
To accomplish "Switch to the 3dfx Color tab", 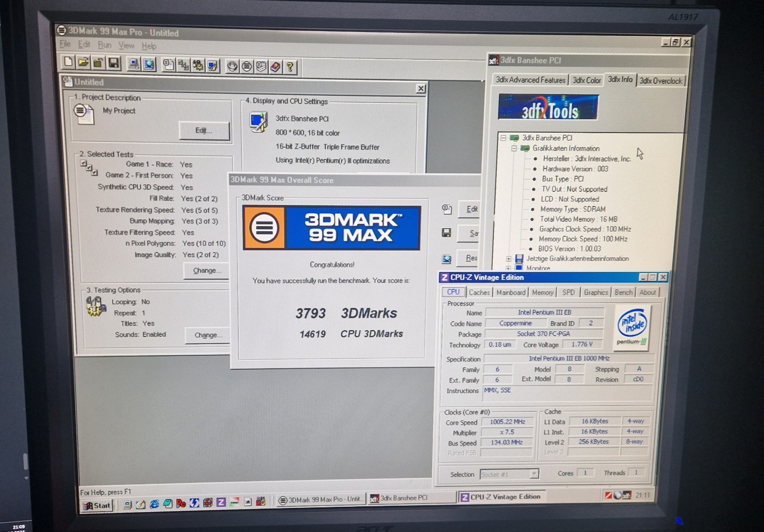I will 586,80.
